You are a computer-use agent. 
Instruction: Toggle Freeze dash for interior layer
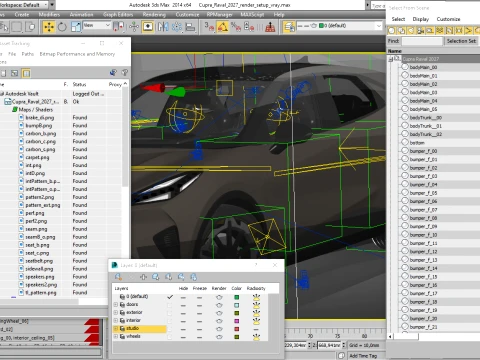click(199, 321)
